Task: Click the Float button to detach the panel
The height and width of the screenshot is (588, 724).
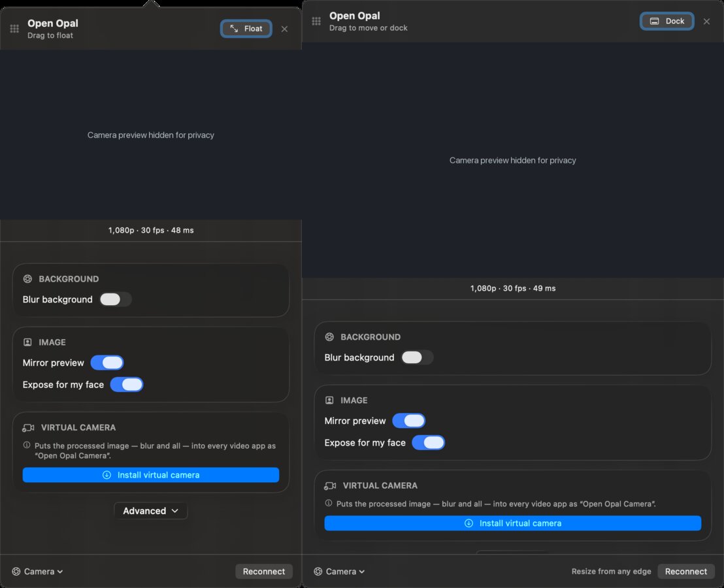Action: click(246, 29)
